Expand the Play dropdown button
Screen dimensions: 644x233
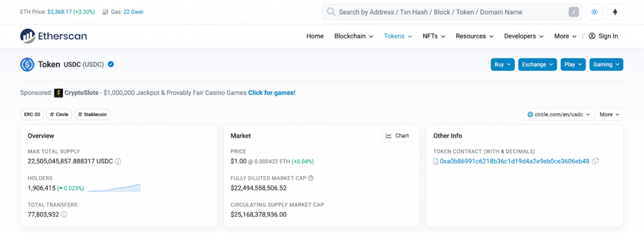[x=573, y=65]
